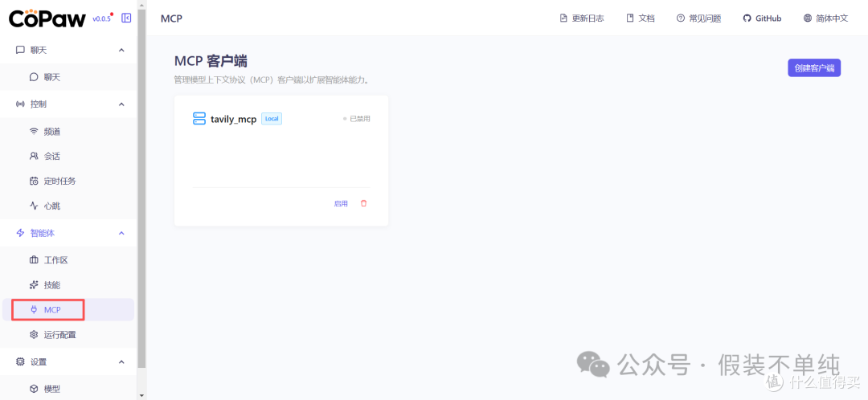This screenshot has height=400, width=868.
Task: Click the 智能体 lightning icon
Action: (x=20, y=233)
